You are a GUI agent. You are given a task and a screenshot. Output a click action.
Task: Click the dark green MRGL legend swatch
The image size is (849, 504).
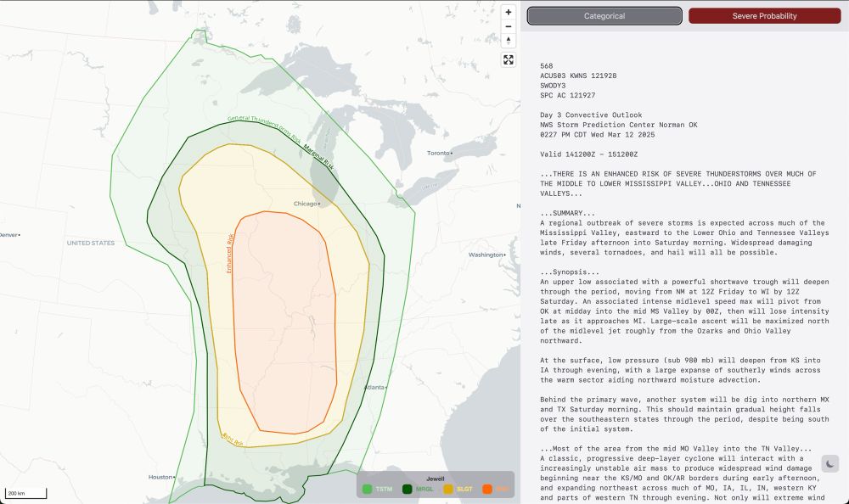(408, 490)
